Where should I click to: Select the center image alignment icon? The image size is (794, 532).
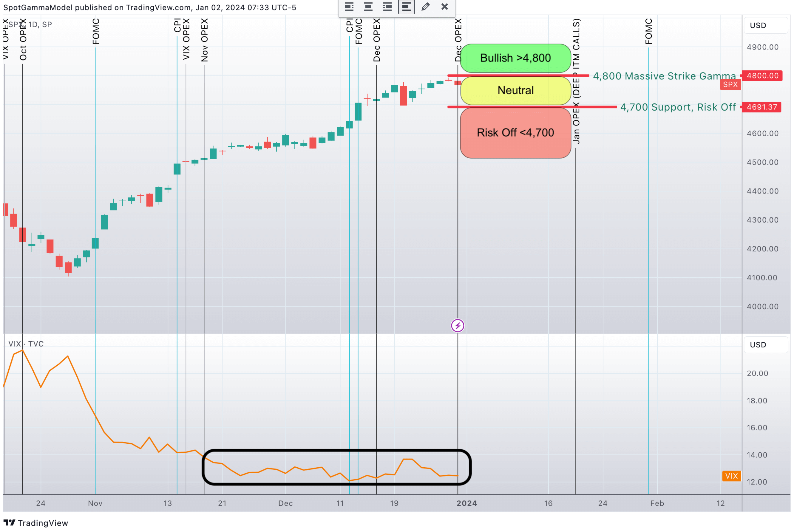368,7
